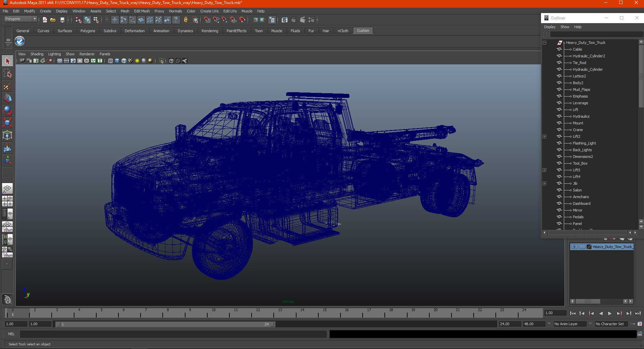The width and height of the screenshot is (644, 349).
Task: Click the Select Camera icon in viewport toolbar
Action: pos(22,61)
